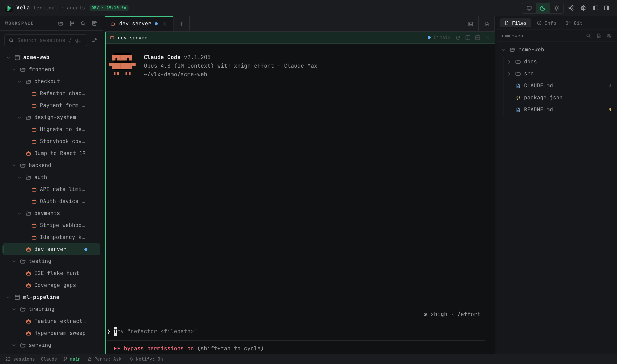Open E2E flake hunt session

click(x=51, y=273)
